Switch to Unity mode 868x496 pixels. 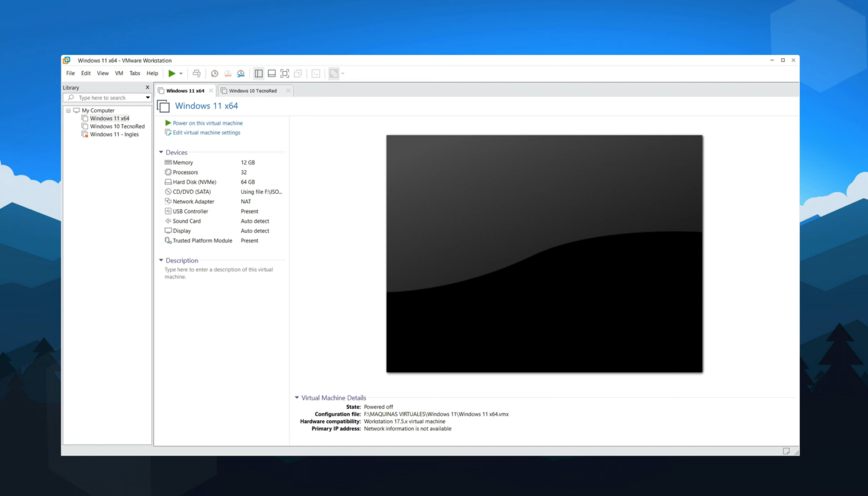tap(298, 73)
